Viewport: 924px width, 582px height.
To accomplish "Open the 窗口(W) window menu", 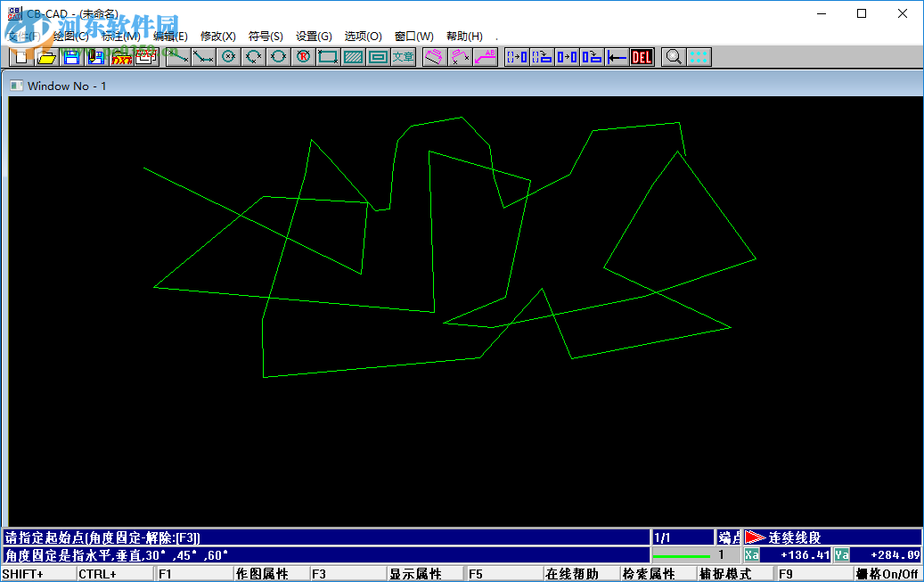I will [x=413, y=36].
